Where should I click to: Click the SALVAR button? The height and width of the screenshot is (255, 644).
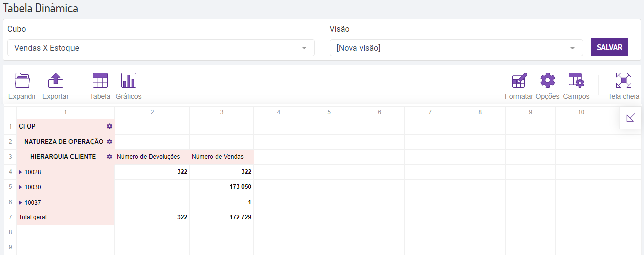coord(609,48)
